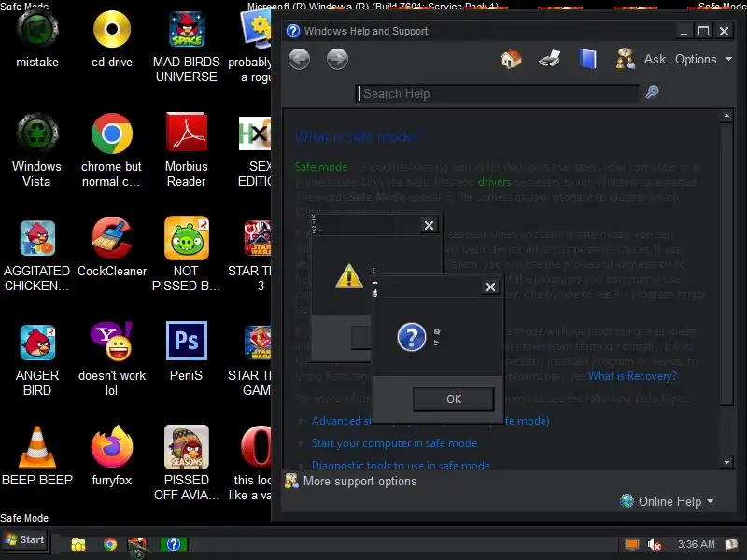Click the help pane scrollbar down arrow
This screenshot has width=747, height=560.
click(x=726, y=462)
